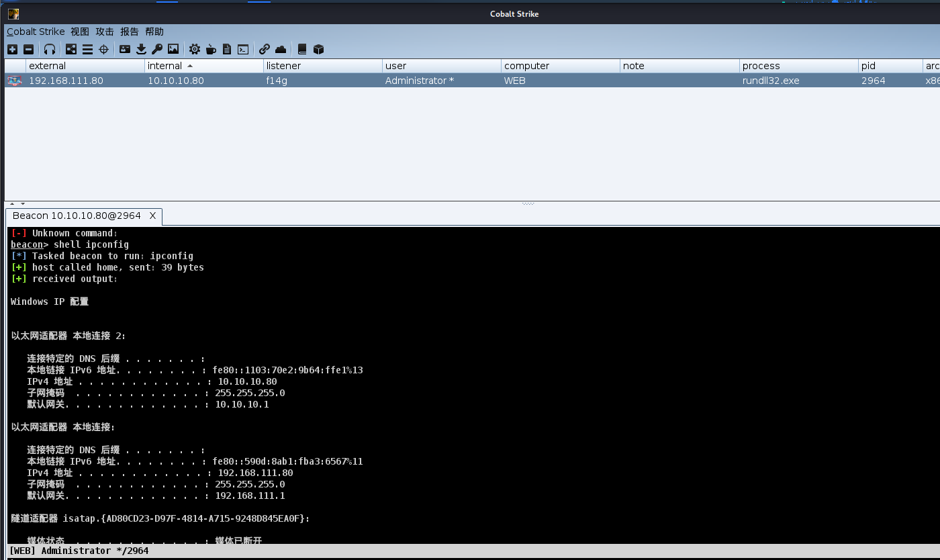Viewport: 940px width, 560px height.
Task: Open manage web server cloud icon
Action: click(281, 49)
